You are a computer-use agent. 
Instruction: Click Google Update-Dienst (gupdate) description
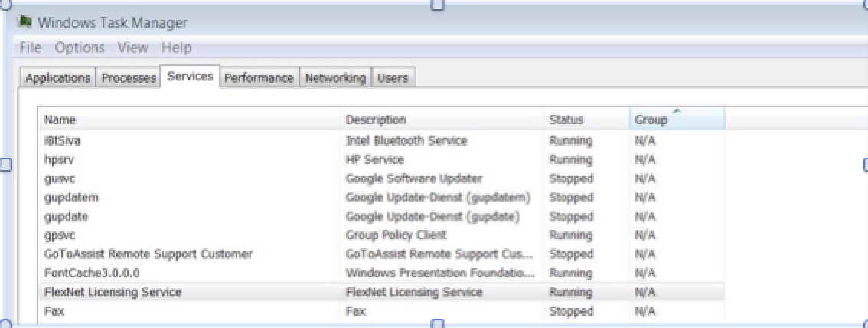433,216
